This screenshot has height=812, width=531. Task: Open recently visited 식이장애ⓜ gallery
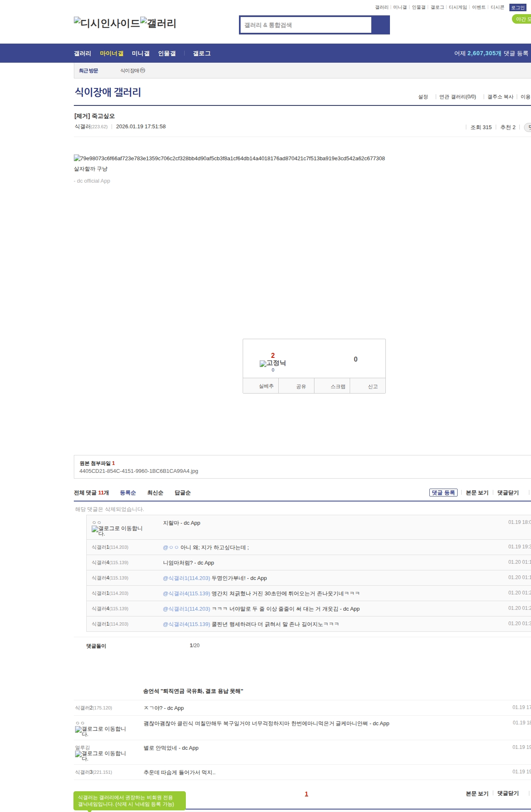point(133,71)
